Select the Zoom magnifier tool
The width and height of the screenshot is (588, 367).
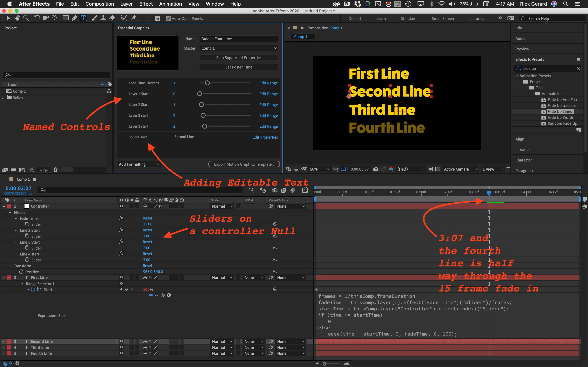[26, 18]
